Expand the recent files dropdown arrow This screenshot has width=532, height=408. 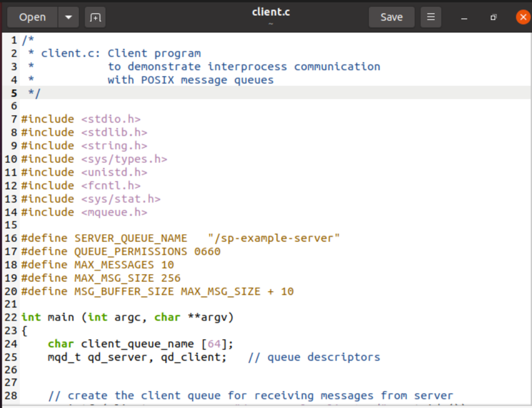(68, 17)
